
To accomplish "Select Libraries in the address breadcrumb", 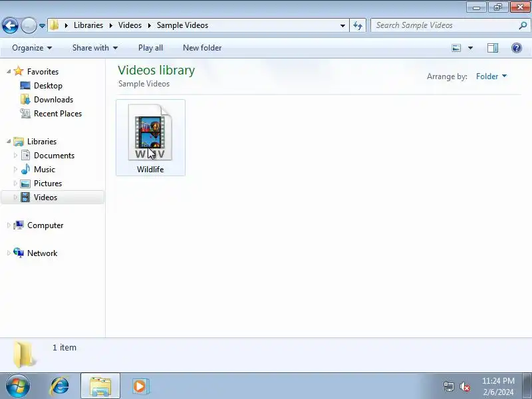I will coord(88,25).
